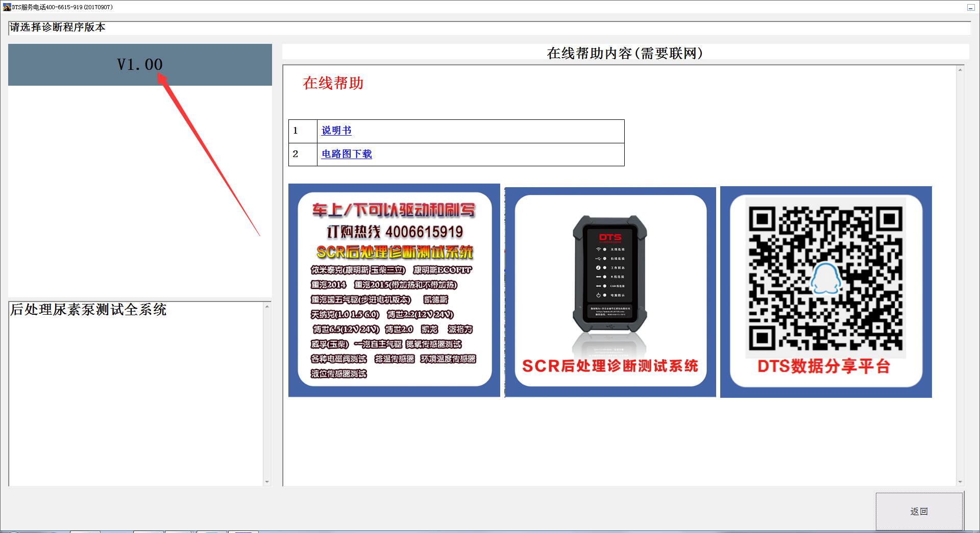Image resolution: width=980 pixels, height=533 pixels.
Task: Click scroll-up arrow of the description box
Action: tap(267, 307)
